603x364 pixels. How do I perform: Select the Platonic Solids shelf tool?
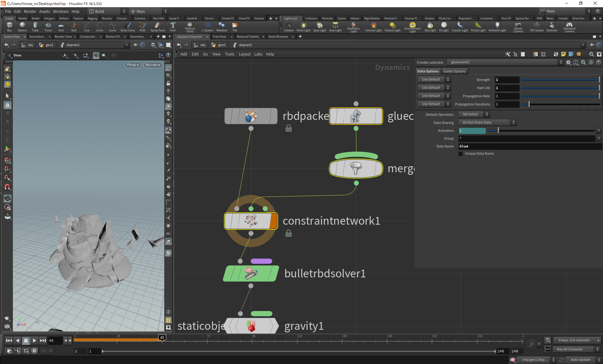click(x=190, y=27)
